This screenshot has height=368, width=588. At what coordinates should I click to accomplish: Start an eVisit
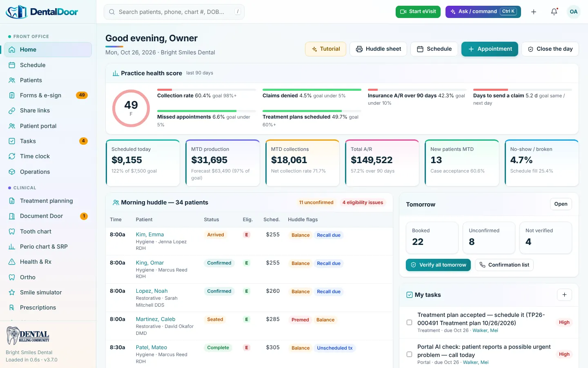419,11
